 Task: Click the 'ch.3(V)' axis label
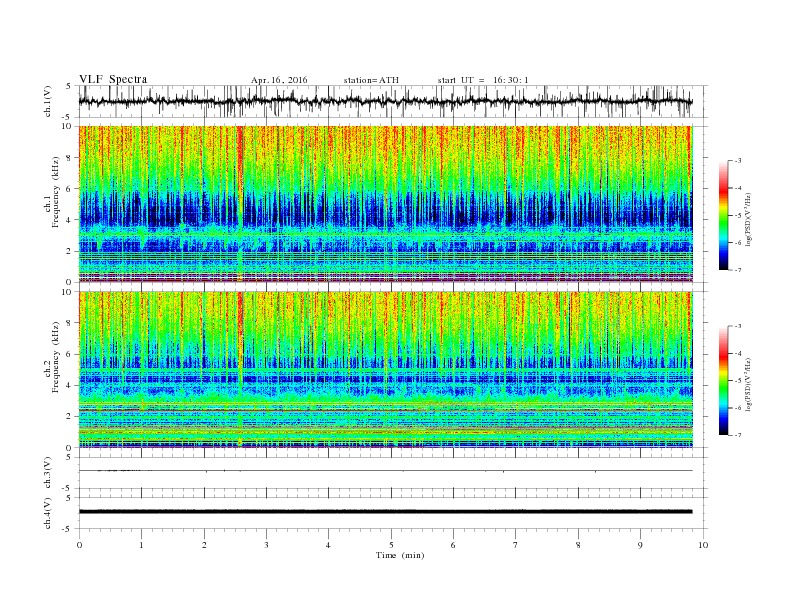coord(48,473)
